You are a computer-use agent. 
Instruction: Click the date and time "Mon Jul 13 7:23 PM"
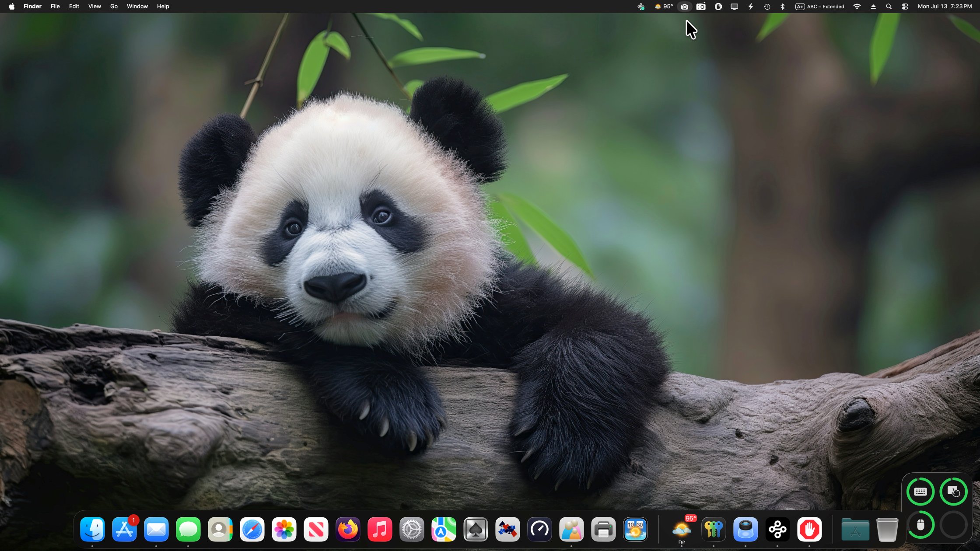[945, 7]
